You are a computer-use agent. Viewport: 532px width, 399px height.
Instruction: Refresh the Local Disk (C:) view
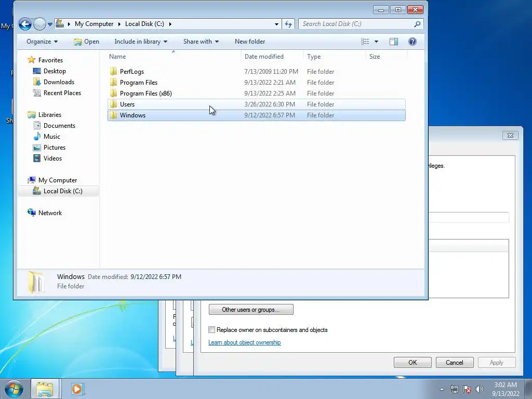click(x=288, y=24)
